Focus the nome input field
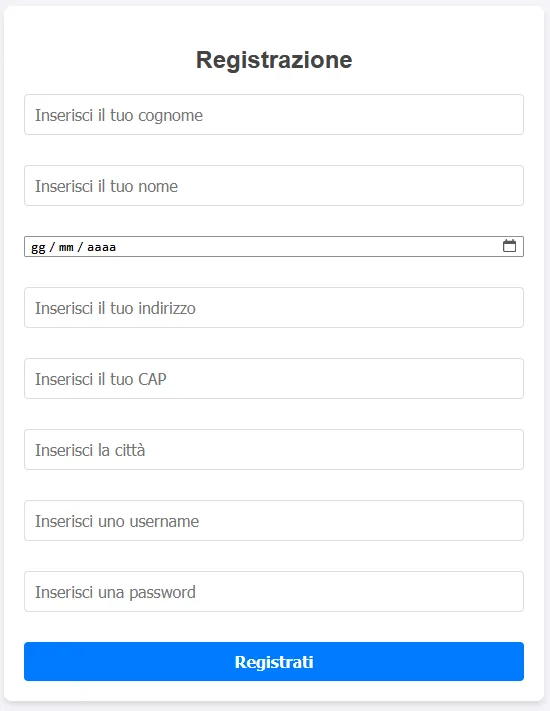This screenshot has height=711, width=550. [x=274, y=185]
